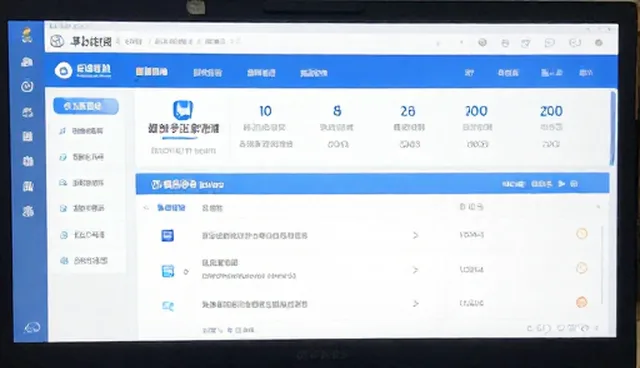The height and width of the screenshot is (368, 640).
Task: Open the second icon in the blue sidebar
Action: (x=27, y=62)
